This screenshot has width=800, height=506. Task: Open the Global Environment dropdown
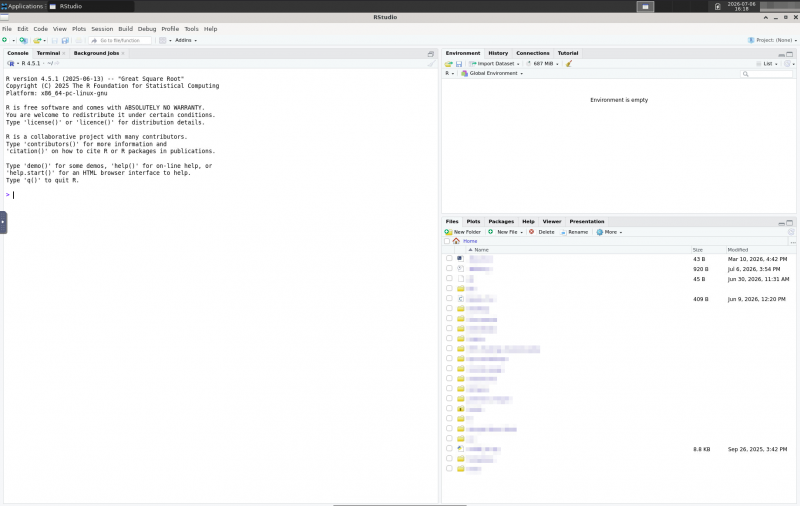click(493, 73)
